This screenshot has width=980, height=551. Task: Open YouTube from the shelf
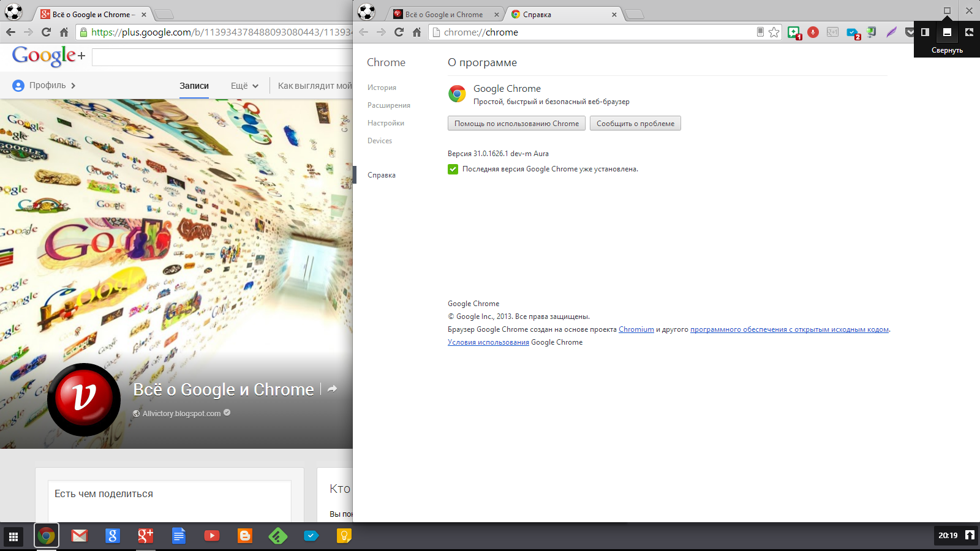[x=212, y=536]
